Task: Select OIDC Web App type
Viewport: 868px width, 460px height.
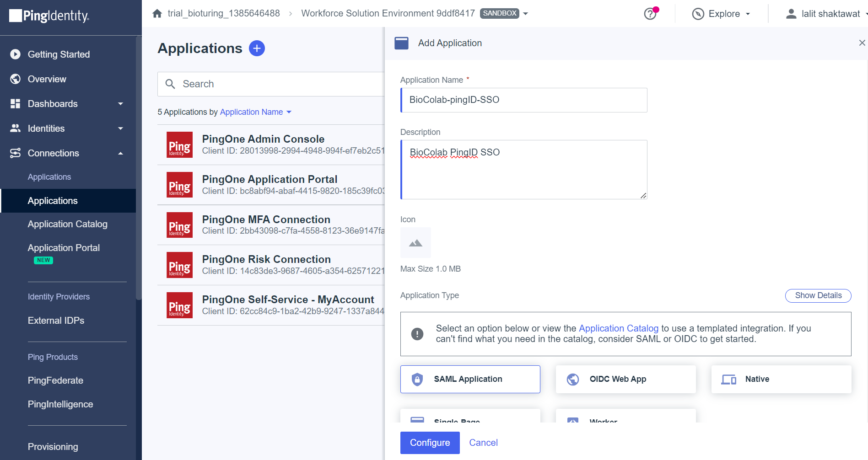Action: [x=625, y=379]
